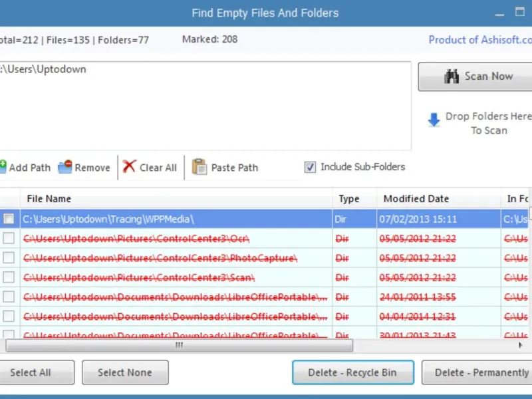Image resolution: width=532 pixels, height=399 pixels.
Task: Click Delete - Recycle Bin button
Action: pyautogui.click(x=353, y=372)
